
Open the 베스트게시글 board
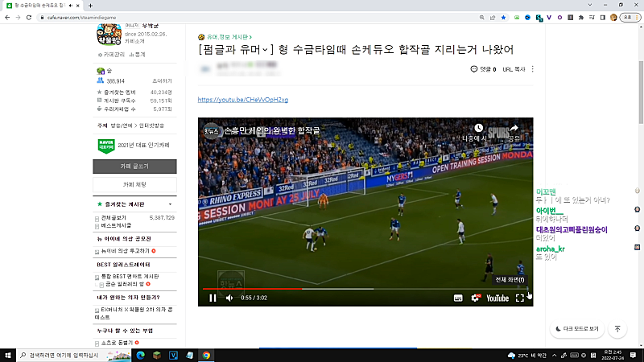(x=116, y=226)
